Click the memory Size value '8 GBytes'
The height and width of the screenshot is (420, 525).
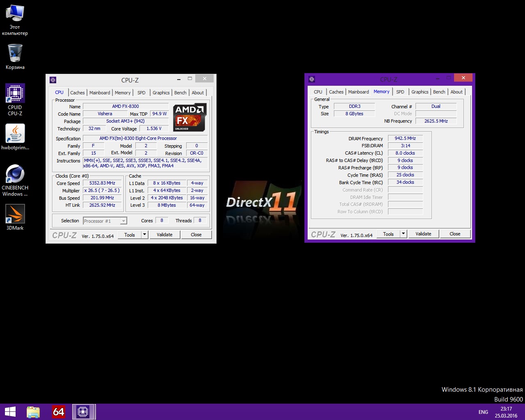(x=355, y=114)
